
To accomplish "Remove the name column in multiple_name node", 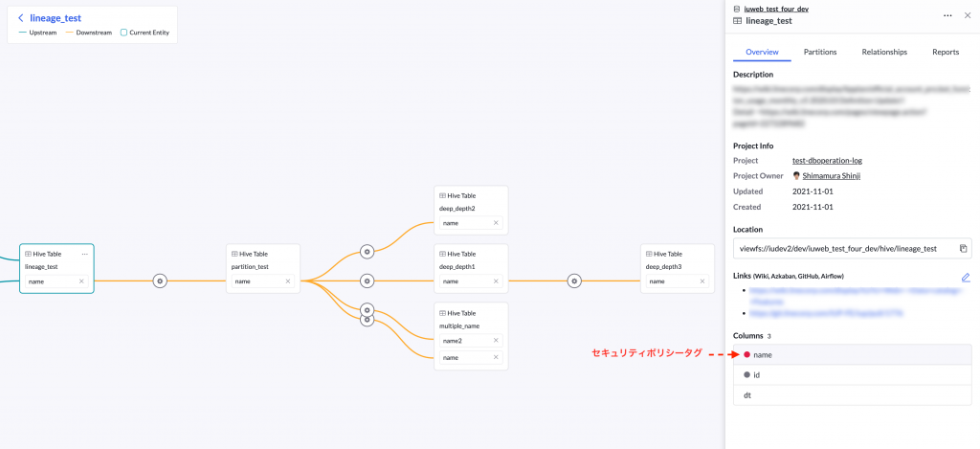I will click(x=496, y=358).
